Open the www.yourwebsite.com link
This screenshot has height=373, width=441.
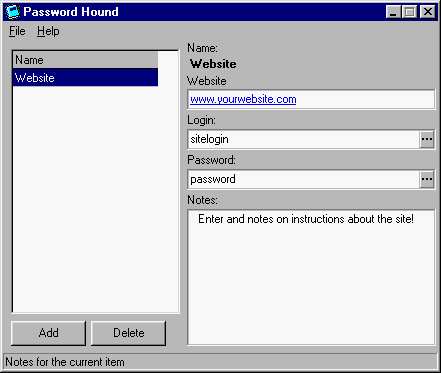(243, 99)
